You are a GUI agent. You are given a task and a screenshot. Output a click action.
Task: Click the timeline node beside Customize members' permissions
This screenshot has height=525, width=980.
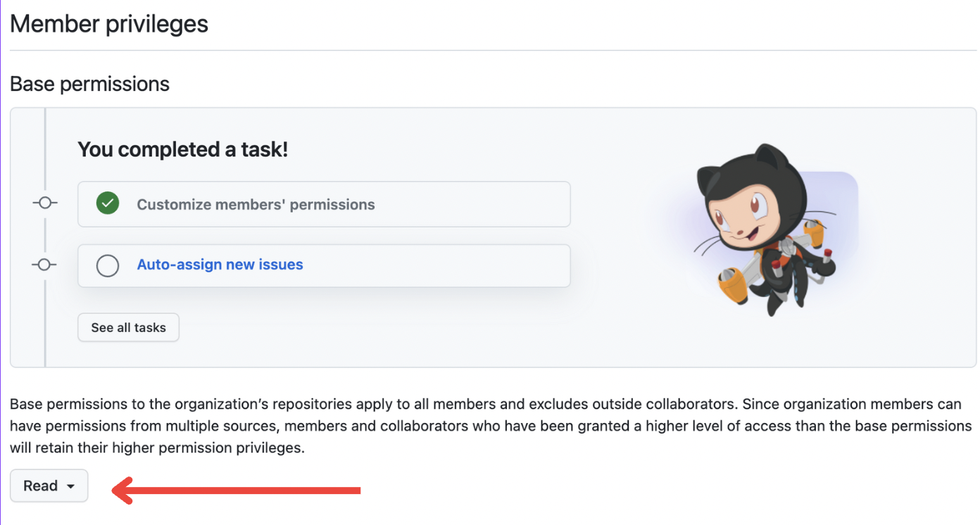pyautogui.click(x=45, y=203)
